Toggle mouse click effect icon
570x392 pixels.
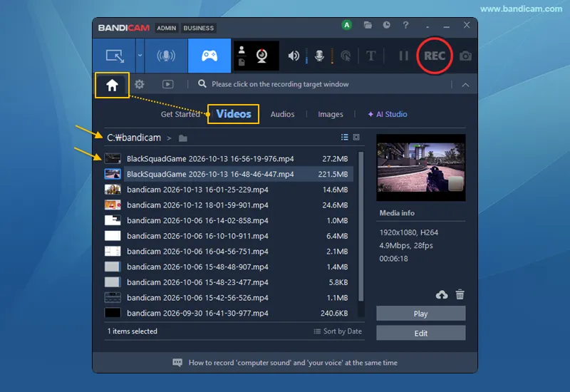(x=346, y=56)
